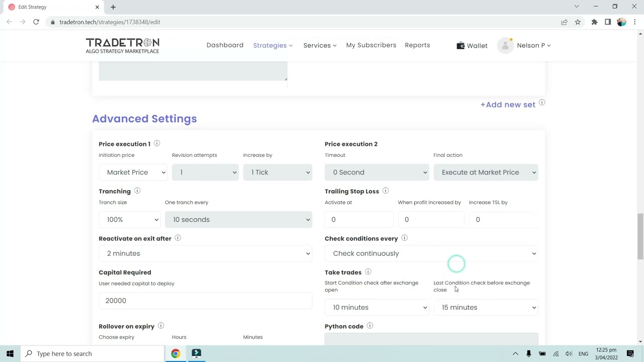
Task: Open Chrome three-dot menu
Action: [635, 22]
